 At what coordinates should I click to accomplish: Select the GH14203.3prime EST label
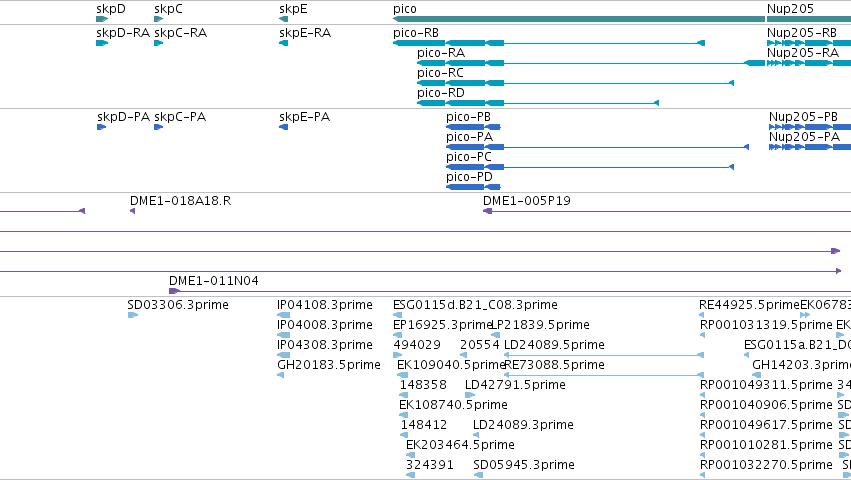(801, 365)
